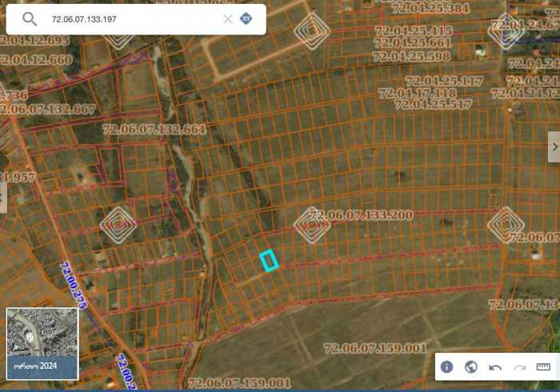This screenshot has height=392, width=560.
Task: Click parcel label 72.04.25.384
Action: (430, 8)
